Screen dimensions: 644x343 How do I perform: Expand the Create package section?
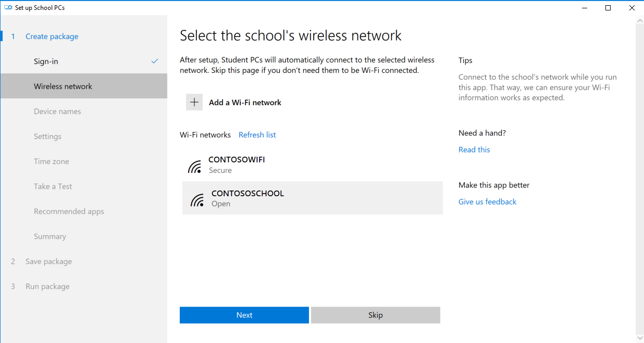(x=52, y=36)
